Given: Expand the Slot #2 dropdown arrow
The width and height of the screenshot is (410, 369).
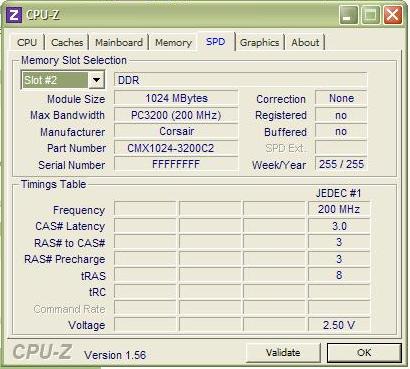Looking at the screenshot, I should click(x=96, y=80).
